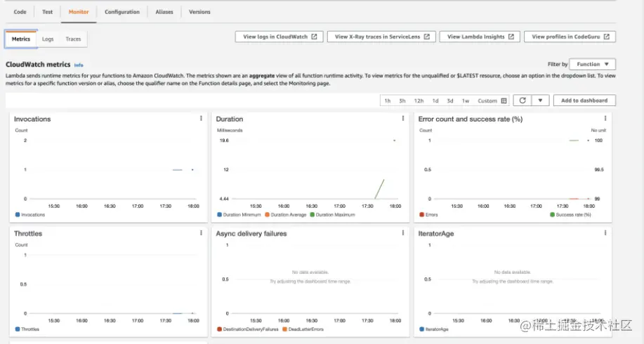Open View profiles in CodeGuru

570,37
